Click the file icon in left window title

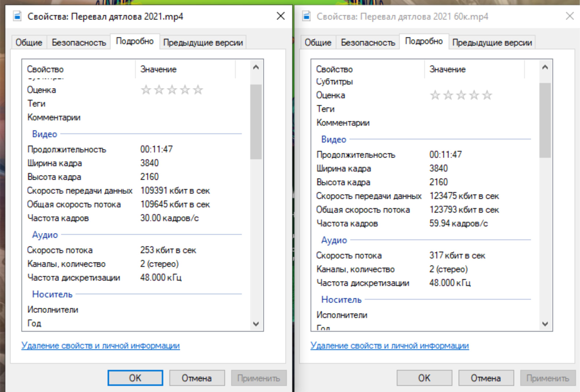(17, 16)
